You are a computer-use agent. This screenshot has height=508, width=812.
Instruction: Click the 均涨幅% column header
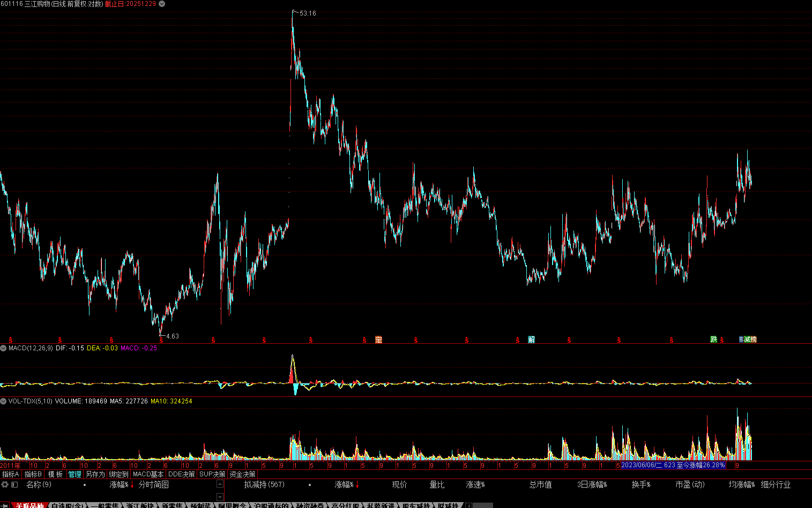pos(742,484)
